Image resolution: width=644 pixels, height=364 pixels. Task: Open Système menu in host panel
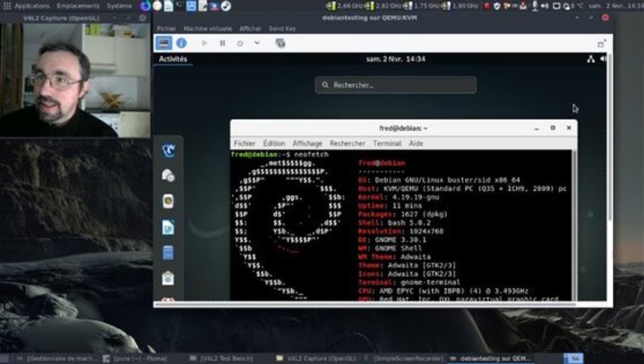point(120,6)
